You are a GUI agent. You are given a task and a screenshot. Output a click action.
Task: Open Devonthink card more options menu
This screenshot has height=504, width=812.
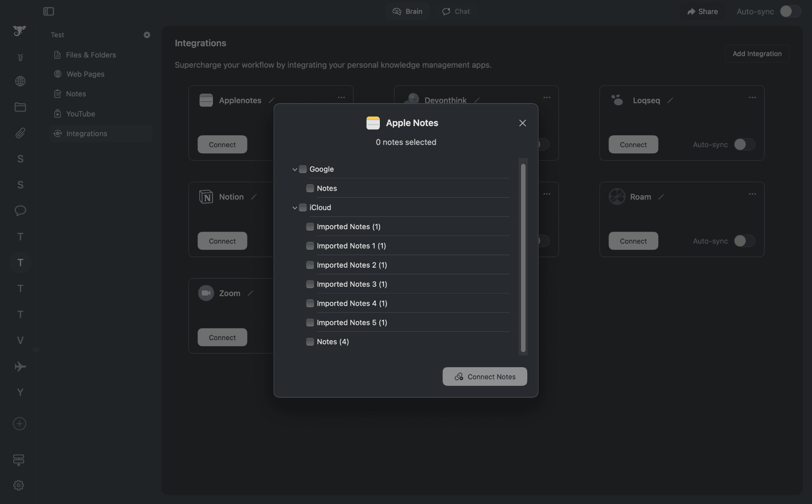(547, 98)
